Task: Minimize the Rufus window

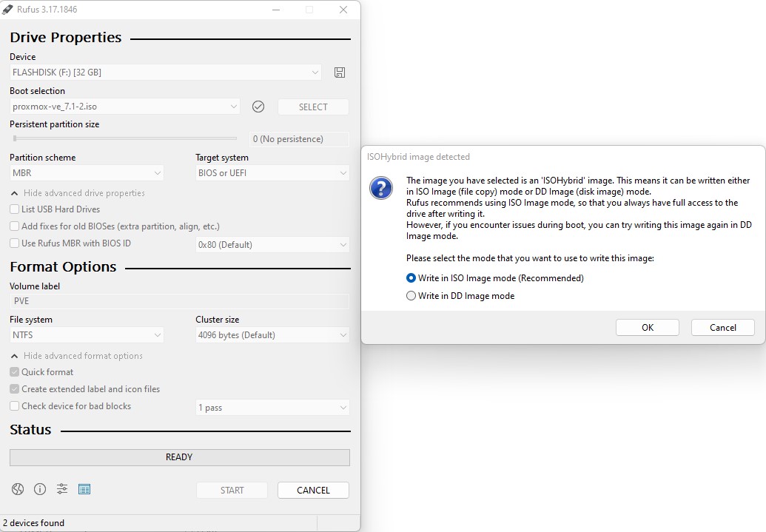Action: (x=276, y=10)
